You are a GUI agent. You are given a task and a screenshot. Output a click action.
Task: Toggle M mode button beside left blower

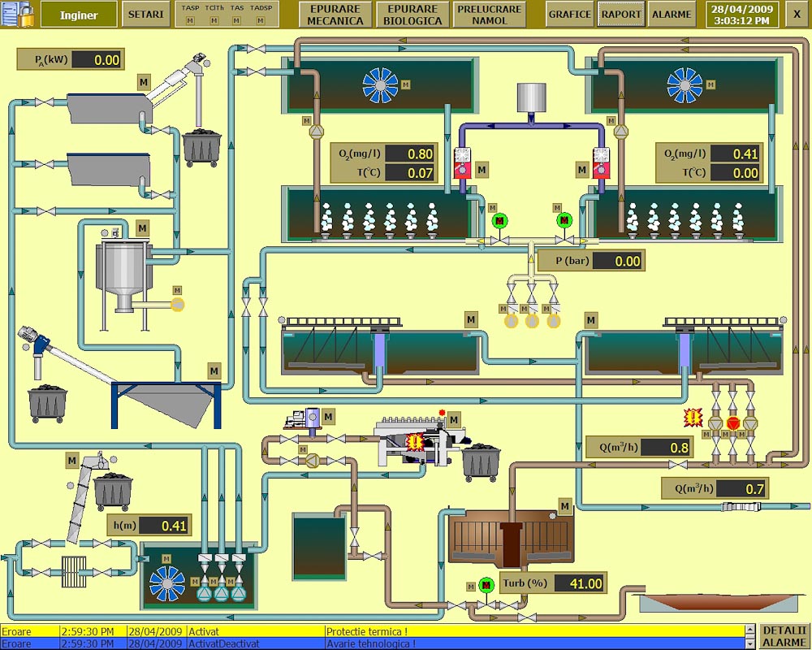point(482,169)
